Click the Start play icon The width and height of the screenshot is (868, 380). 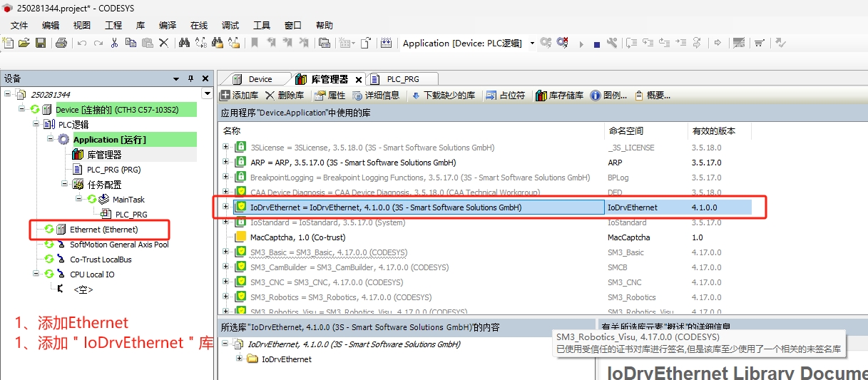click(x=581, y=44)
